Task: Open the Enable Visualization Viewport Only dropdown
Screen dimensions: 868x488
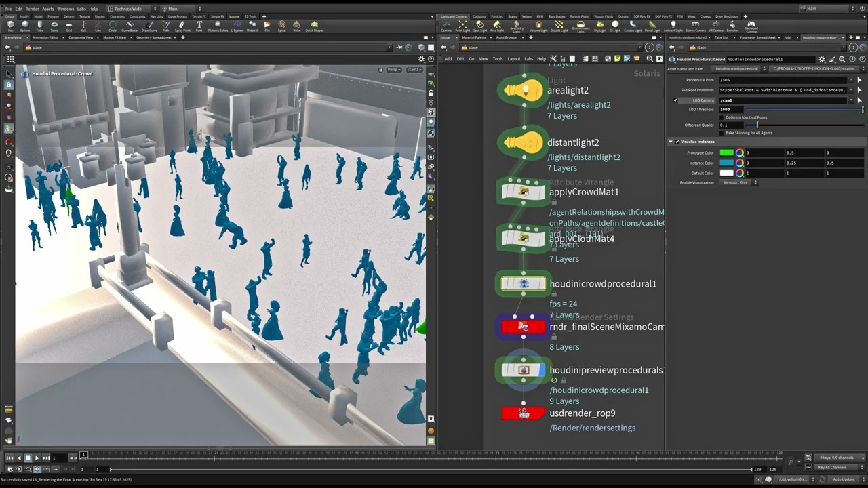Action: (x=739, y=182)
